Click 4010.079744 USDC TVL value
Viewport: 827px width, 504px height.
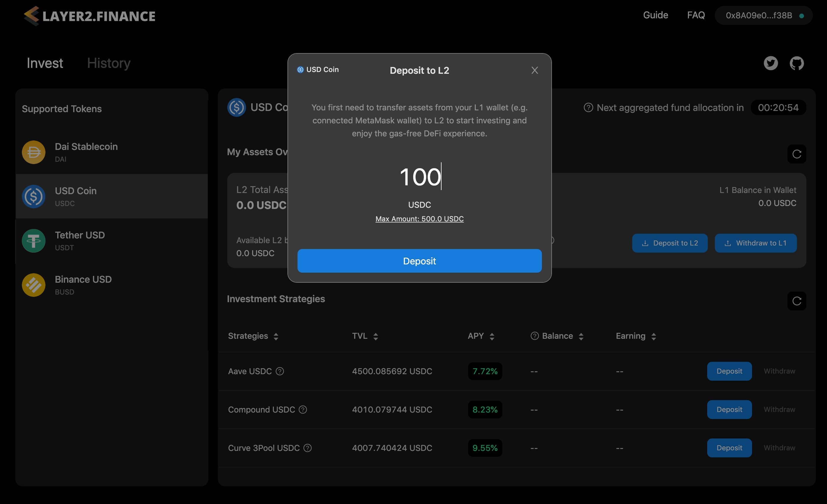(392, 409)
